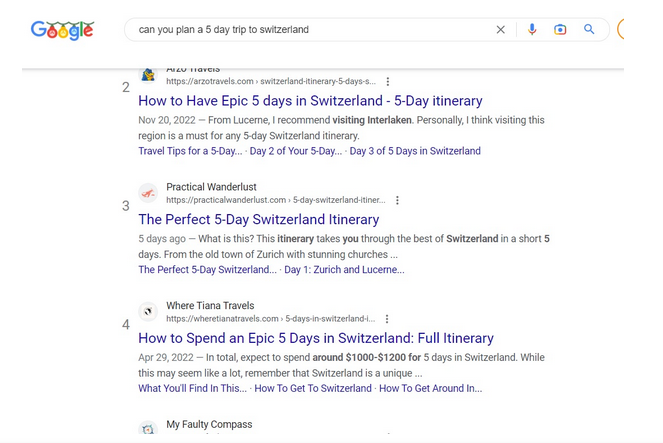Screen dimensions: 663x443
Task: Click Where Tiana Travels favicon
Action: tap(148, 312)
